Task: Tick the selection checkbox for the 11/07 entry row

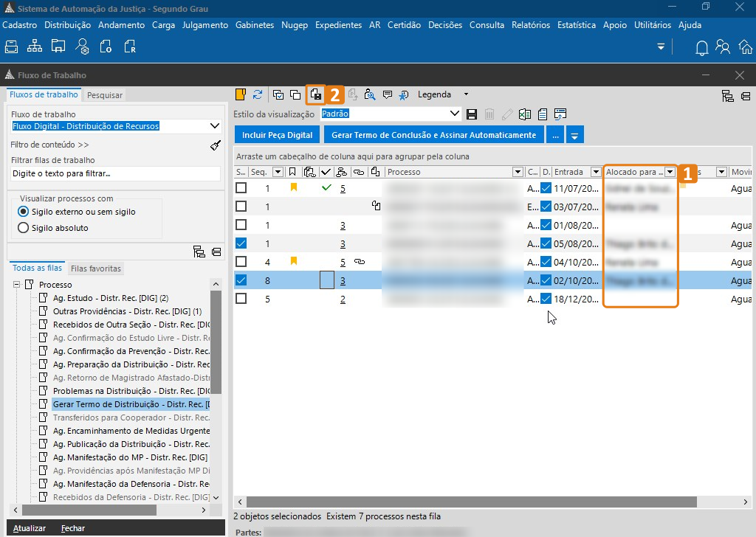Action: pyautogui.click(x=241, y=188)
